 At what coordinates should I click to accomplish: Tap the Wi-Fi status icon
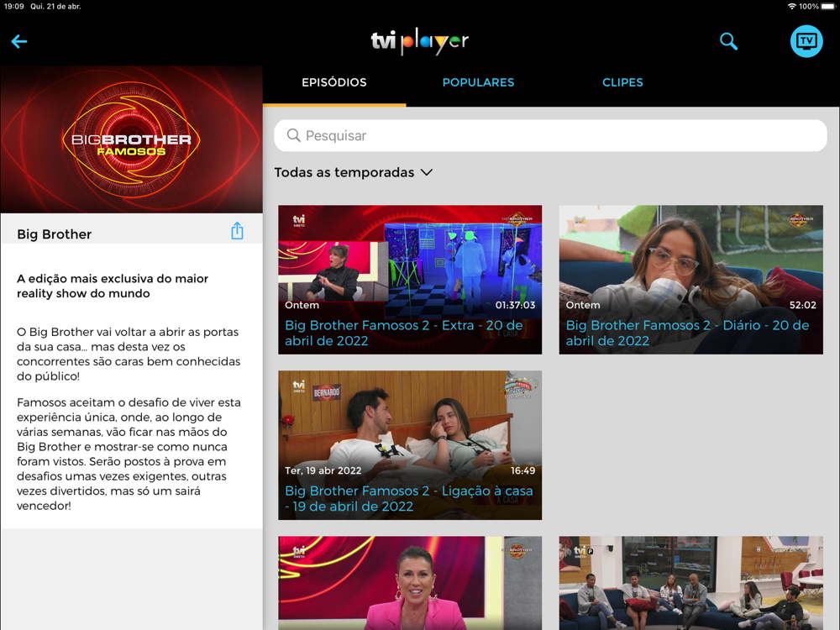tap(792, 7)
